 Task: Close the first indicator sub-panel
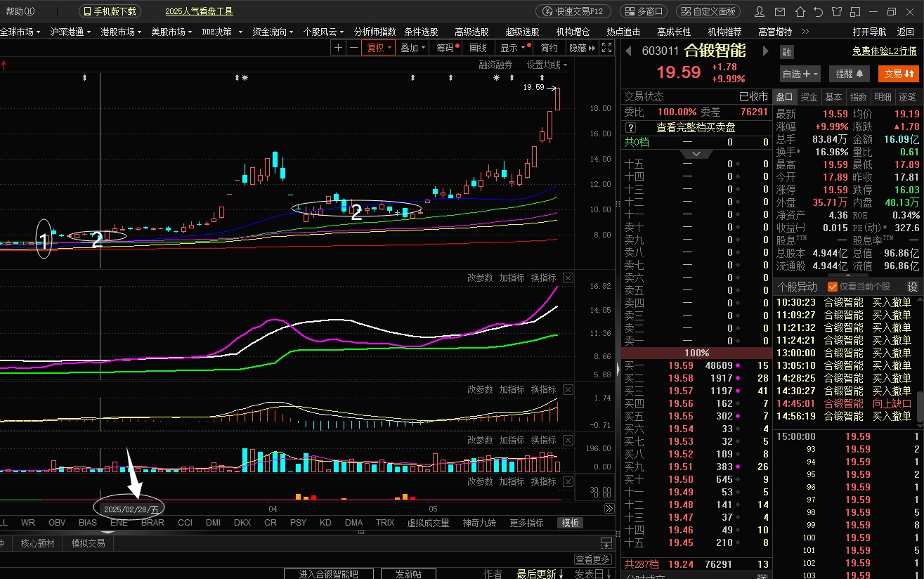[x=568, y=278]
